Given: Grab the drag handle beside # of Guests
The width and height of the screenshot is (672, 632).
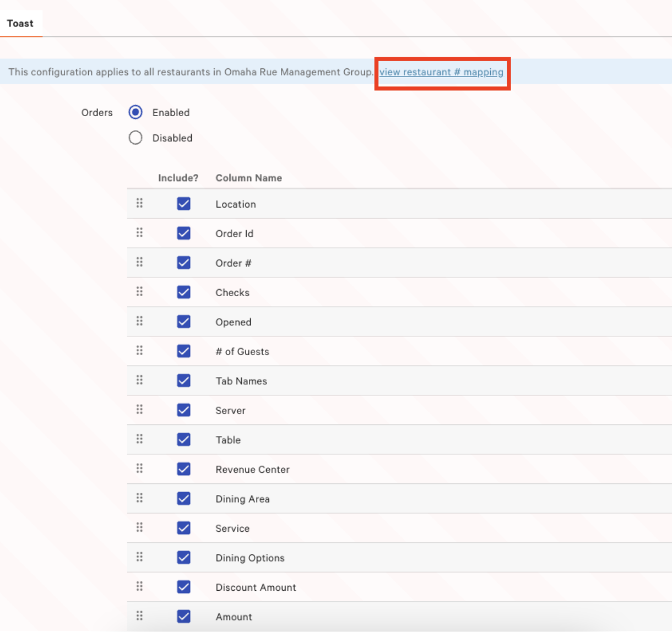Looking at the screenshot, I should (139, 351).
